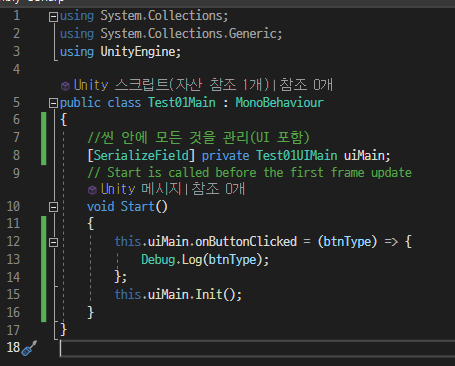Image resolution: width=455 pixels, height=366 pixels.
Task: Click Init on line 15
Action: pyautogui.click(x=208, y=295)
